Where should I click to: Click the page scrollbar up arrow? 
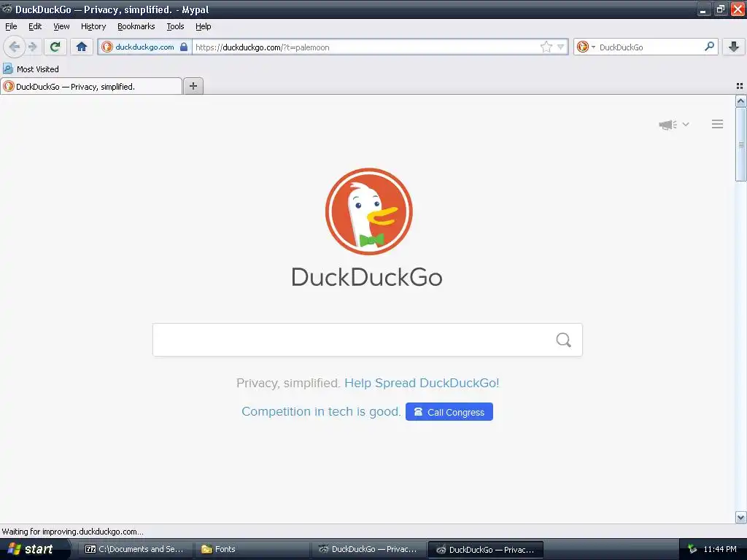click(x=741, y=101)
